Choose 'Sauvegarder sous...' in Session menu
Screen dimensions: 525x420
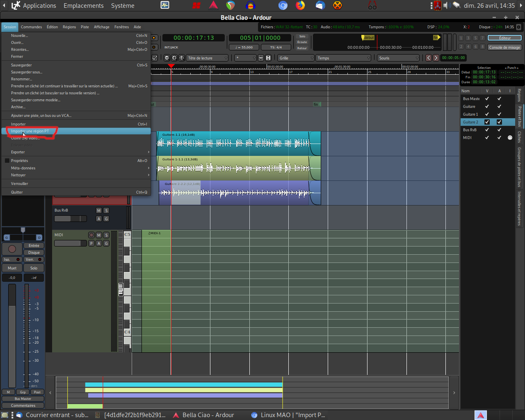(27, 72)
